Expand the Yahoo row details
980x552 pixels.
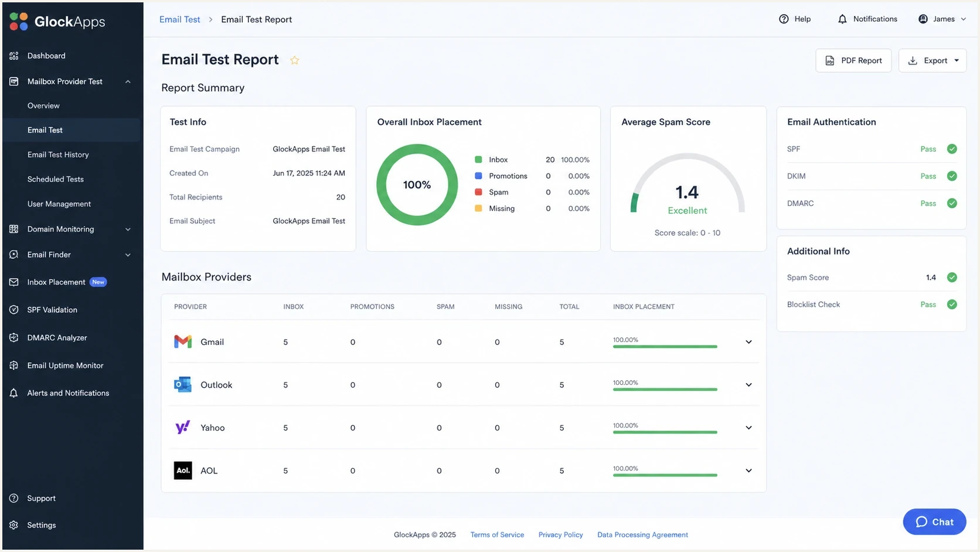click(748, 428)
